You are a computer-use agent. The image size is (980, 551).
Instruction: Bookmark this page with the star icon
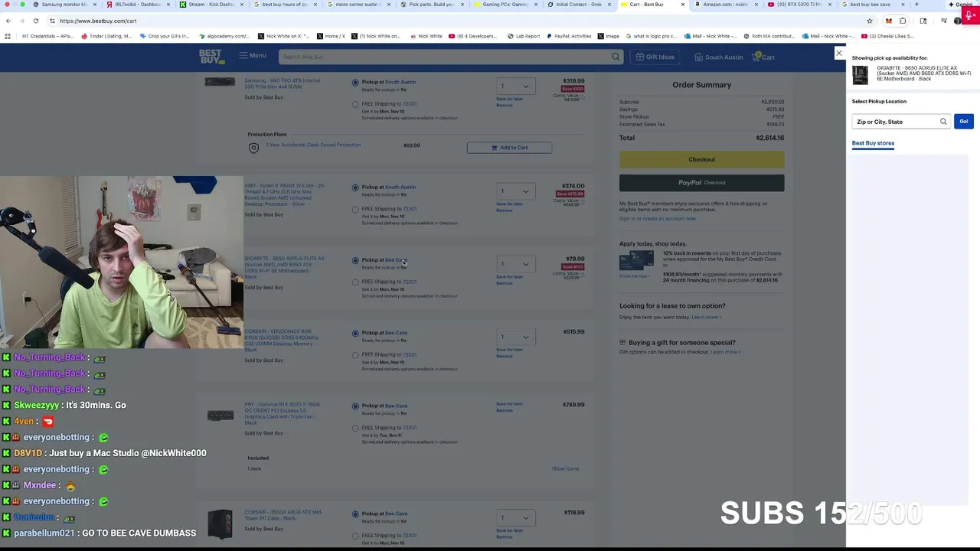click(870, 21)
